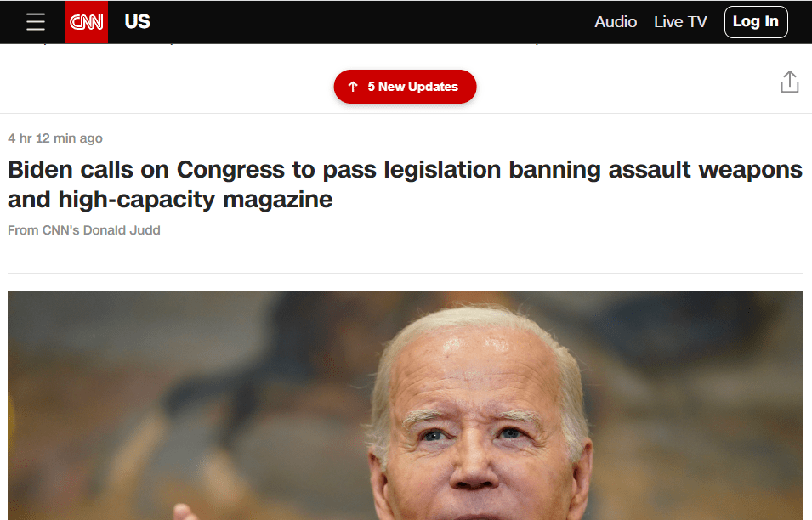Open the hamburger navigation menu

35,22
